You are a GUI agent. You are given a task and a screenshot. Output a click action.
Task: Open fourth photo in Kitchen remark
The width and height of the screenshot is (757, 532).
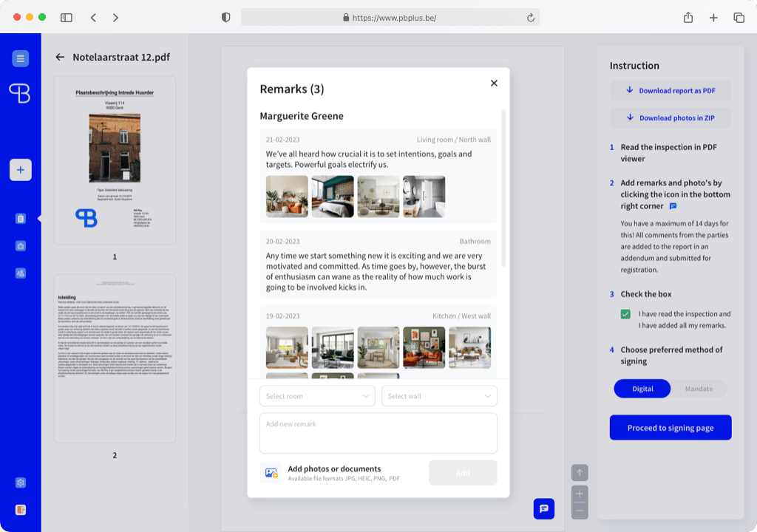point(424,347)
